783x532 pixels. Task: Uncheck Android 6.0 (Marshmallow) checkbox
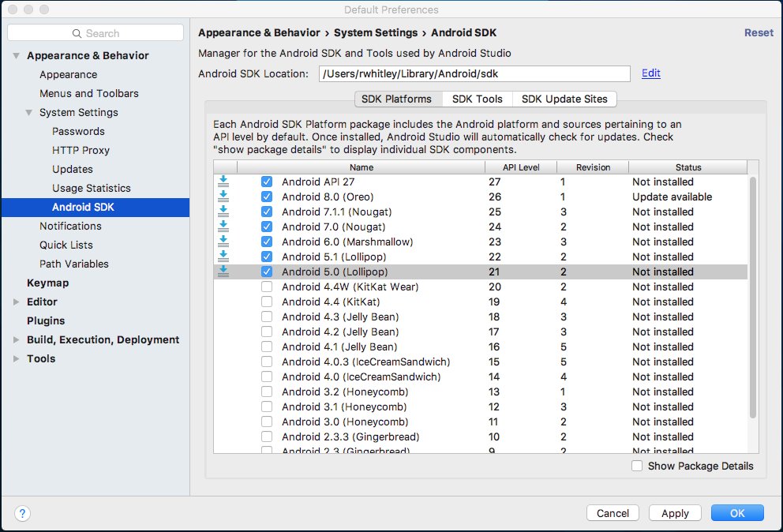pyautogui.click(x=267, y=242)
